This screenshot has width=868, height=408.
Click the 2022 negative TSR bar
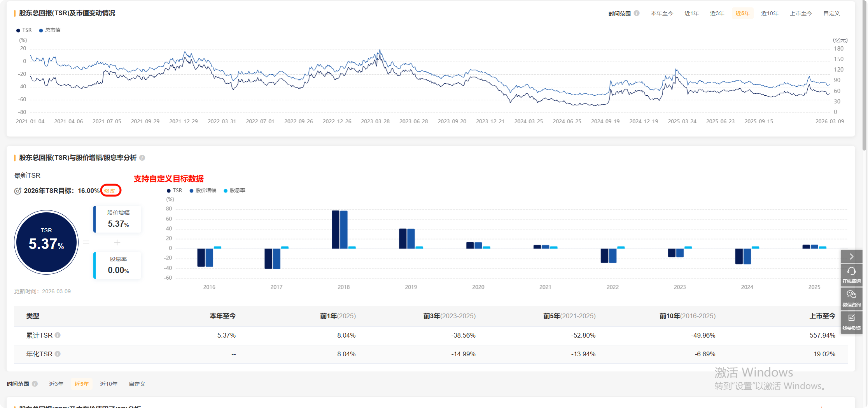(605, 256)
